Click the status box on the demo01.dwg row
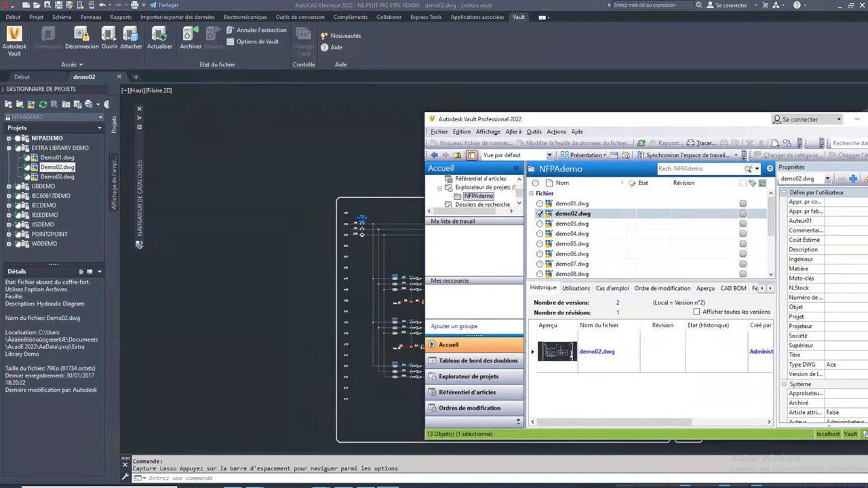The height and width of the screenshot is (488, 868). [x=743, y=203]
